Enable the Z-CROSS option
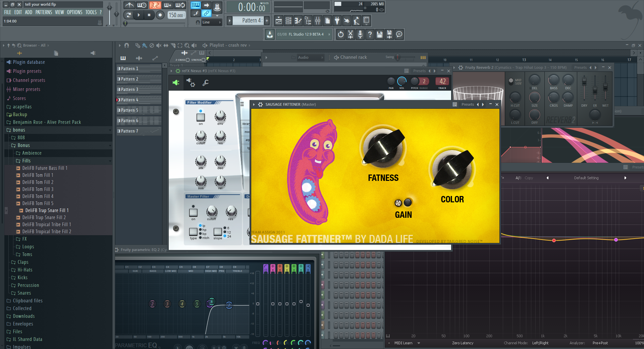The width and height of the screenshot is (644, 349). [x=187, y=60]
